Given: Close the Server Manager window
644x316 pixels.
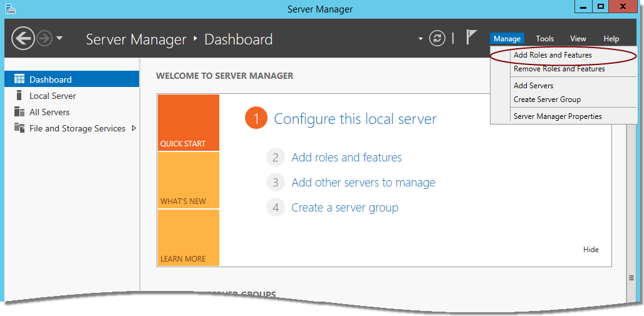Looking at the screenshot, I should click(623, 6).
